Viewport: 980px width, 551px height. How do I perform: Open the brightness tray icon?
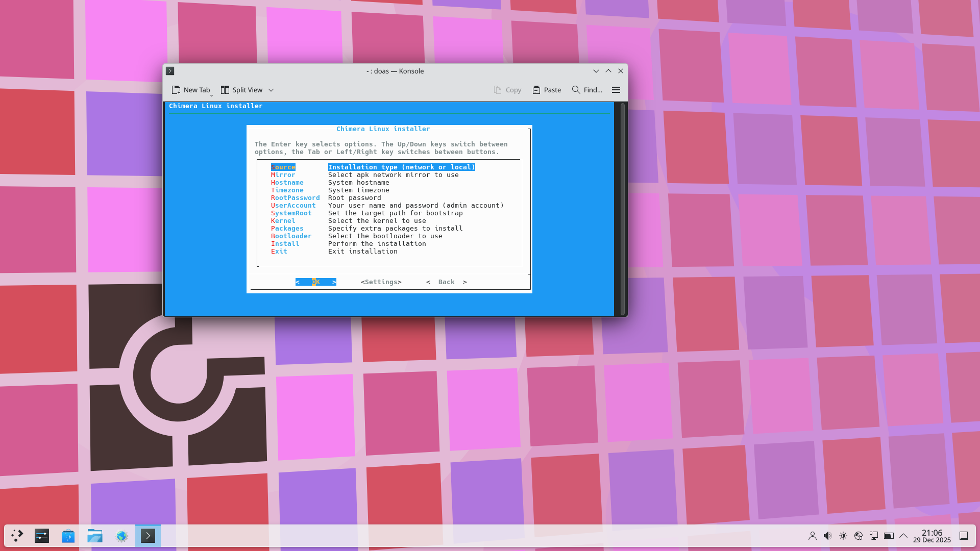point(843,536)
